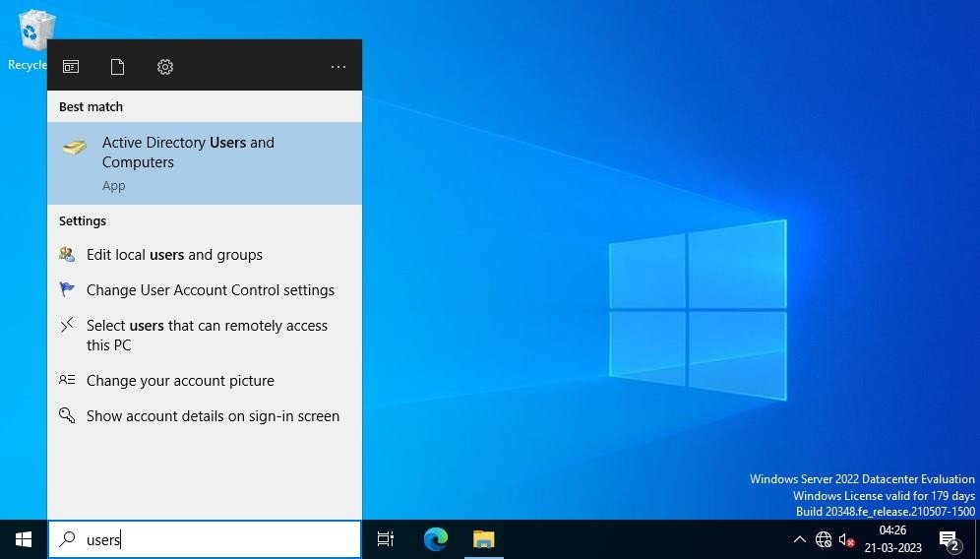Click the flag icon for User Account Control
Viewport: 980px width, 559px height.
click(67, 289)
